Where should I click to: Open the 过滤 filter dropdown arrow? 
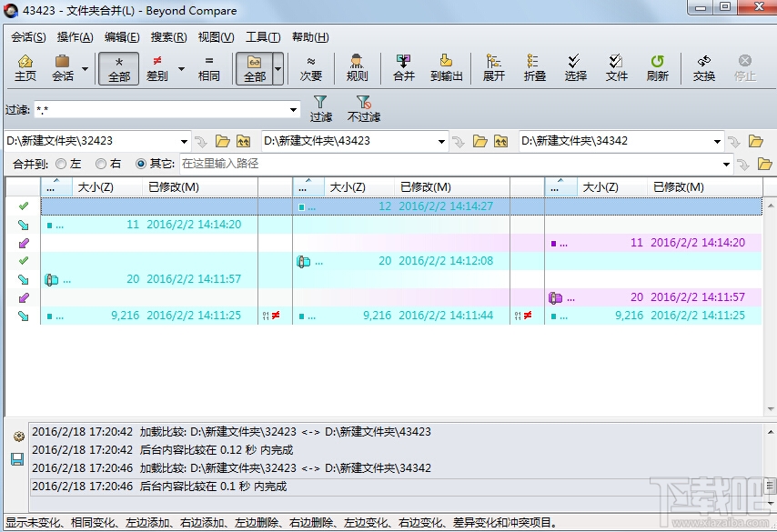293,108
